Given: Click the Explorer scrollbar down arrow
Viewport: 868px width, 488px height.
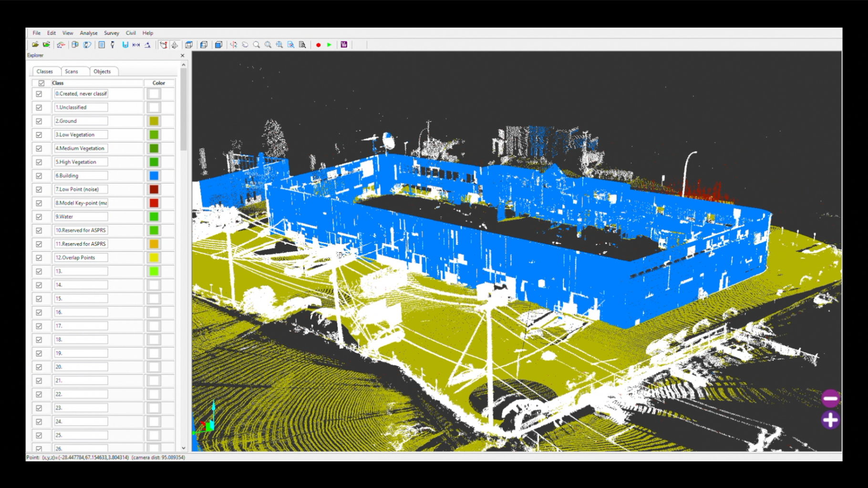Looking at the screenshot, I should (x=184, y=448).
